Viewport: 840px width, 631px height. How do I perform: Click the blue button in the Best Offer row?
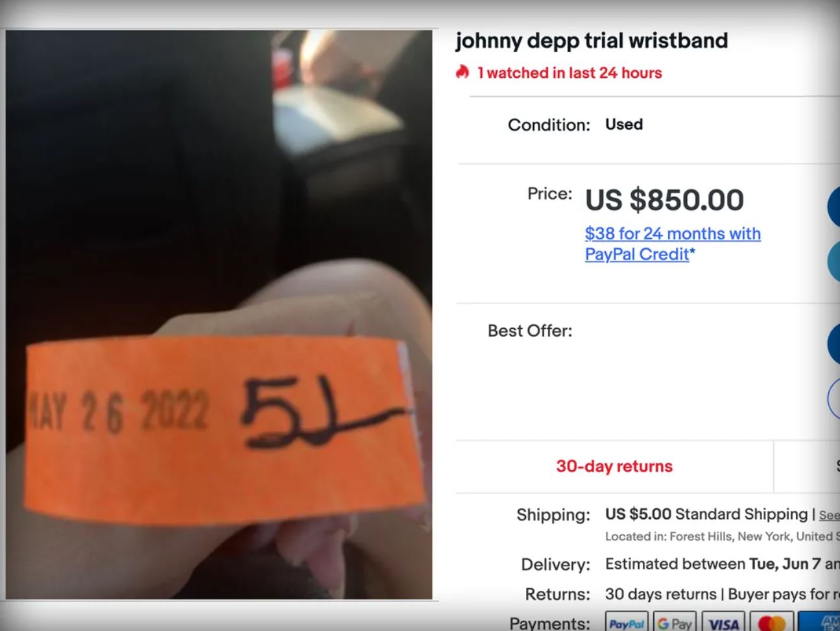[834, 344]
